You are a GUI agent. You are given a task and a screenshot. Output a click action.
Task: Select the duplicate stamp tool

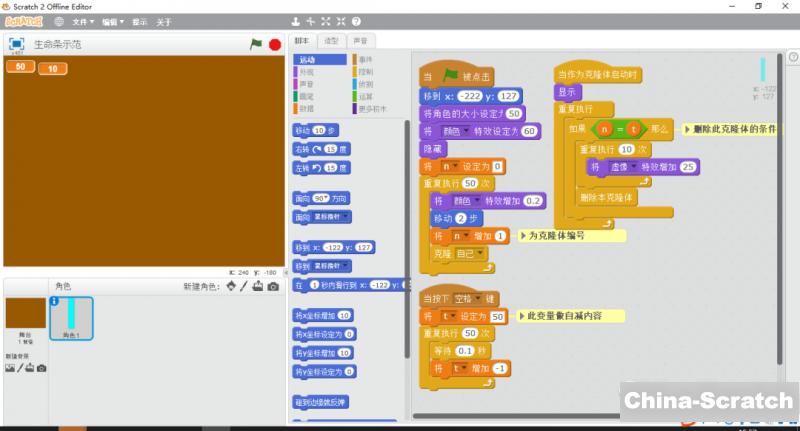[295, 21]
